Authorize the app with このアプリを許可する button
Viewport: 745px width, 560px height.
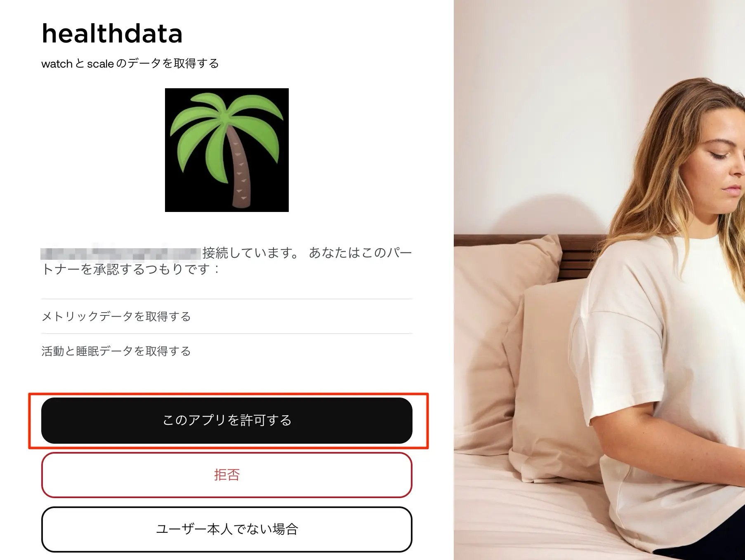[x=227, y=421]
